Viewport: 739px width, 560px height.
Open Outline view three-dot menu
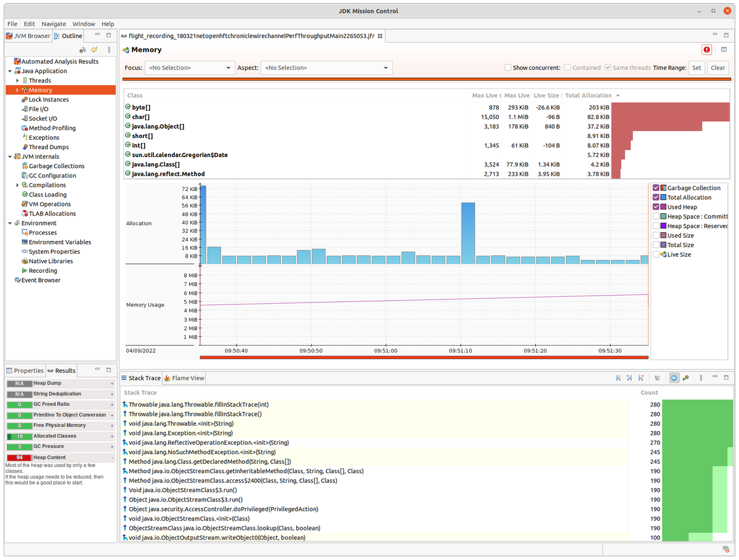point(109,50)
